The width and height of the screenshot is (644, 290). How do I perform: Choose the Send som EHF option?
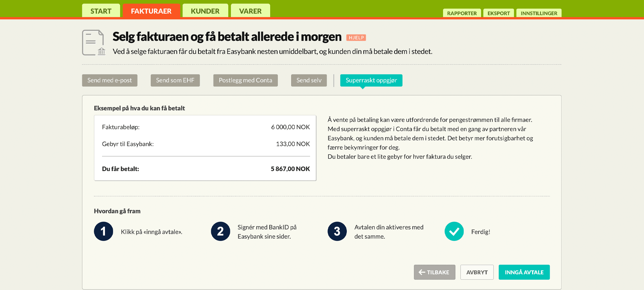click(175, 80)
